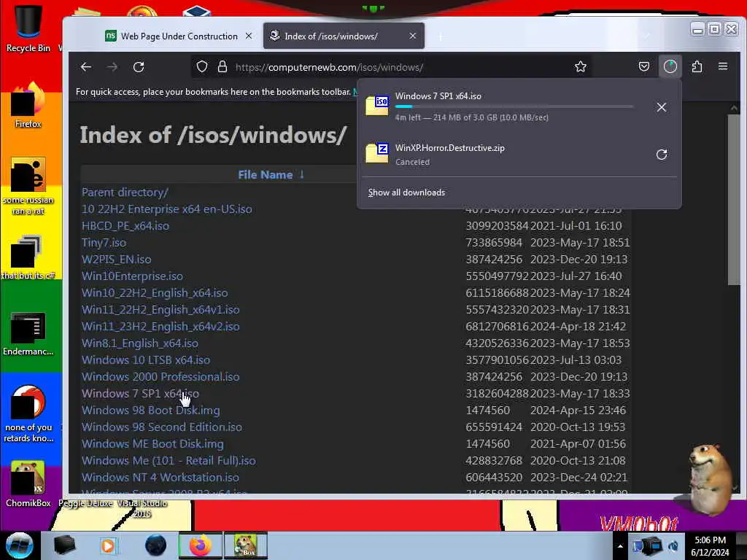
Task: Open the Firefox desktop shortcut
Action: 28,105
